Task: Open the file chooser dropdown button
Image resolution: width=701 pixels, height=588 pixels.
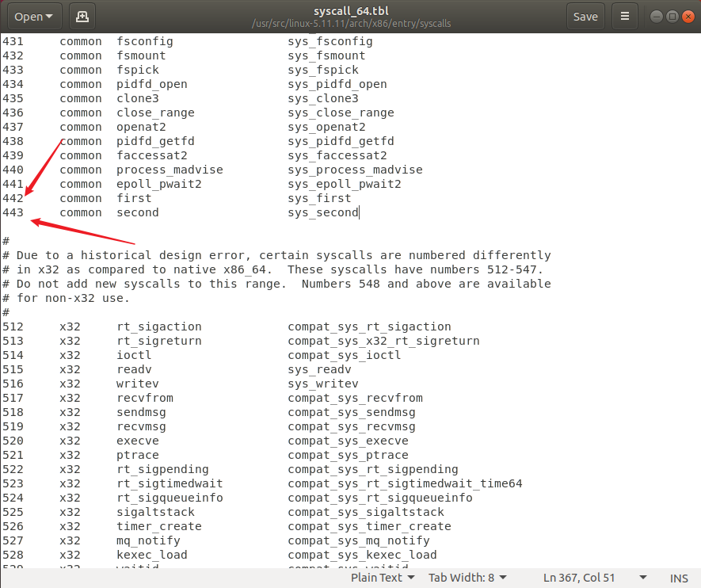Action: coord(34,17)
